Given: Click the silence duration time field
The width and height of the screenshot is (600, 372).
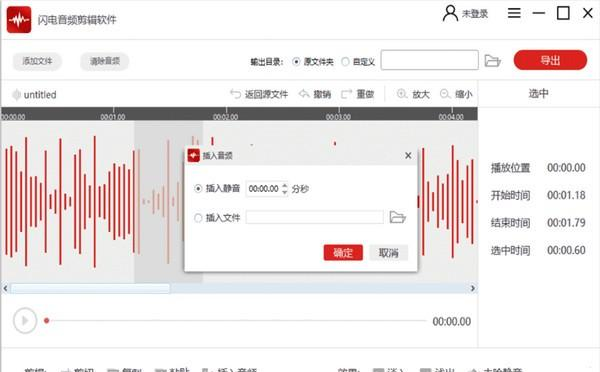Looking at the screenshot, I should pos(263,189).
